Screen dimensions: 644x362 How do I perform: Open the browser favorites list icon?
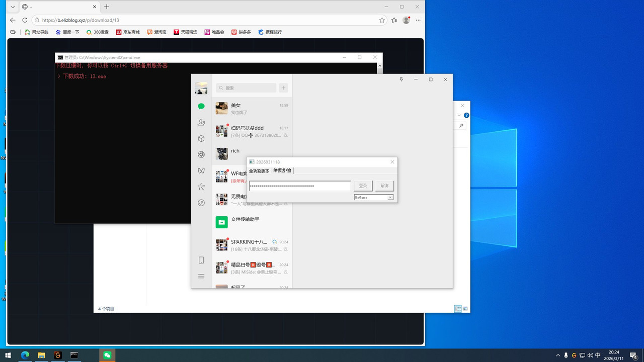[394, 20]
